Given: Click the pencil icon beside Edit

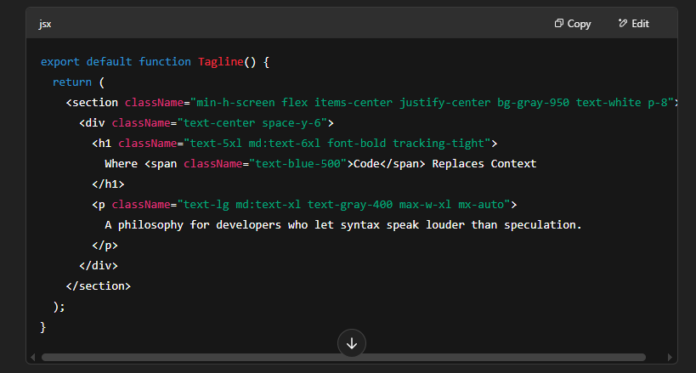Looking at the screenshot, I should click(x=623, y=23).
